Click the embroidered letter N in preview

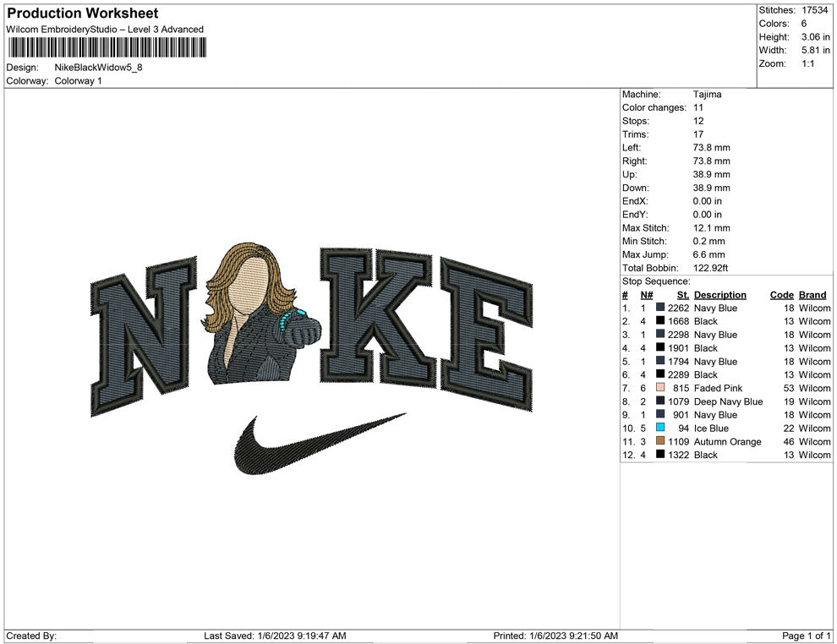(144, 336)
